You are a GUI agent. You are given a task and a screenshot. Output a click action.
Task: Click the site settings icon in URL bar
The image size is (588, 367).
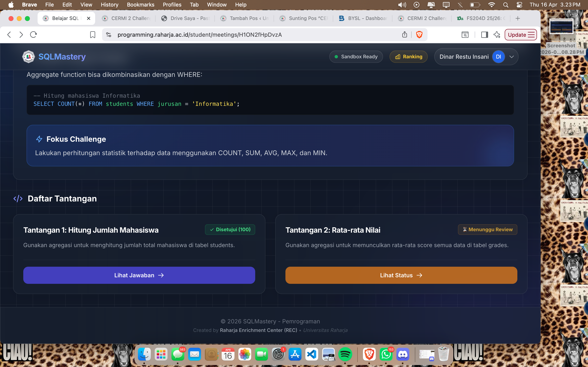click(109, 35)
